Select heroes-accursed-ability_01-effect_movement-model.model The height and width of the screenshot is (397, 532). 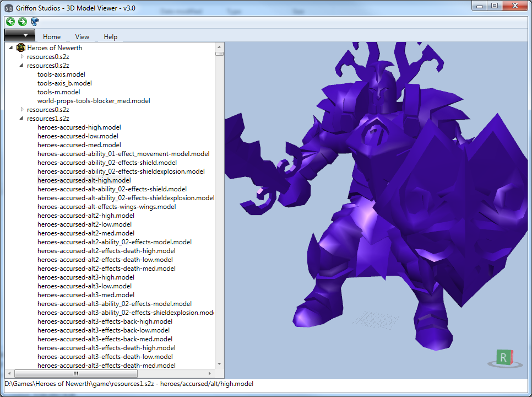(123, 154)
